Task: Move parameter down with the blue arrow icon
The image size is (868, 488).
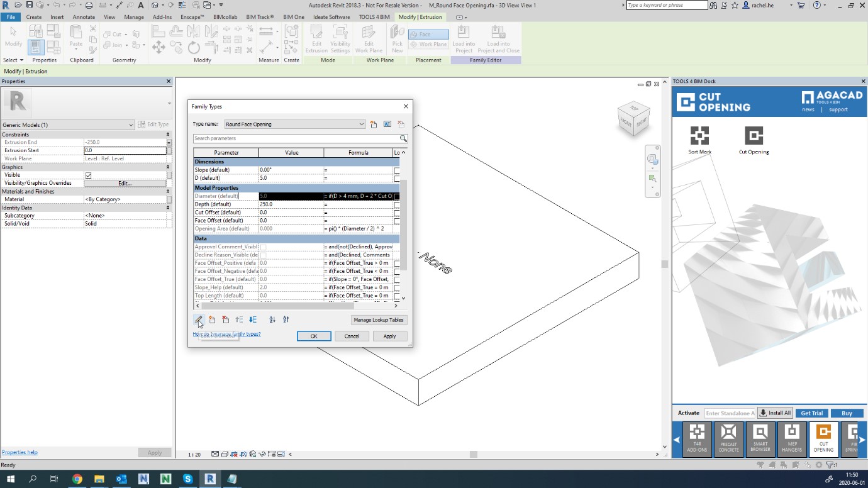Action: pyautogui.click(x=253, y=319)
